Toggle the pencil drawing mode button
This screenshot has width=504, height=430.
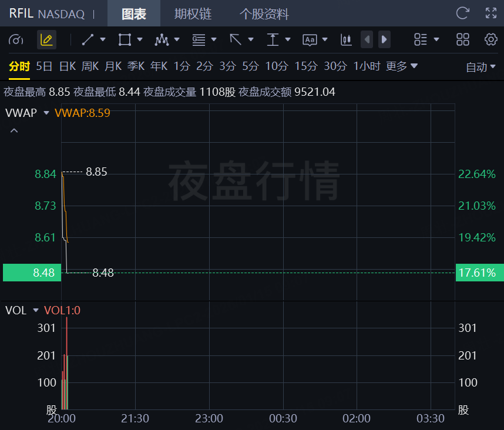(x=46, y=40)
